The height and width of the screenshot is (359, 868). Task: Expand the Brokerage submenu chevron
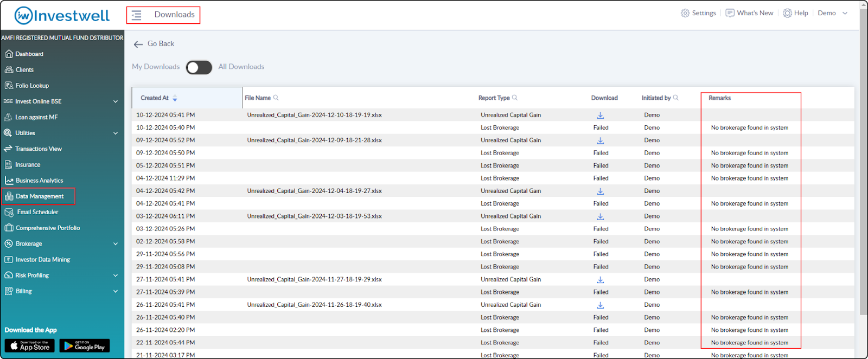coord(116,244)
